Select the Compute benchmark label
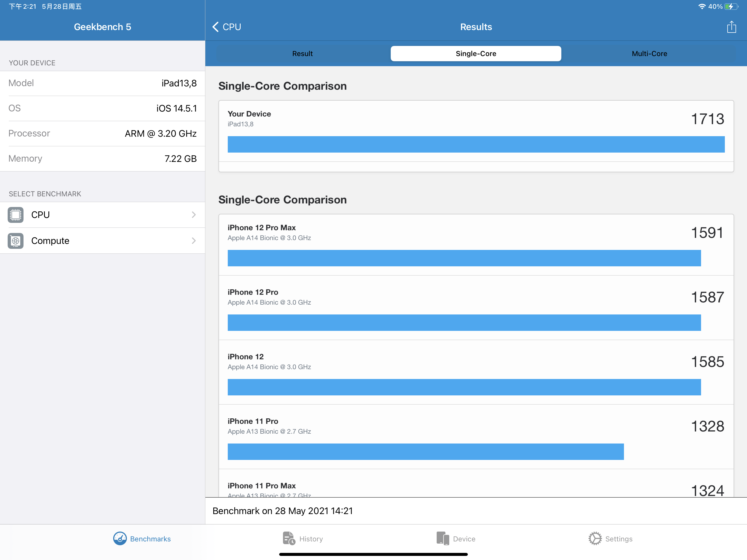This screenshot has width=747, height=560. click(x=50, y=241)
